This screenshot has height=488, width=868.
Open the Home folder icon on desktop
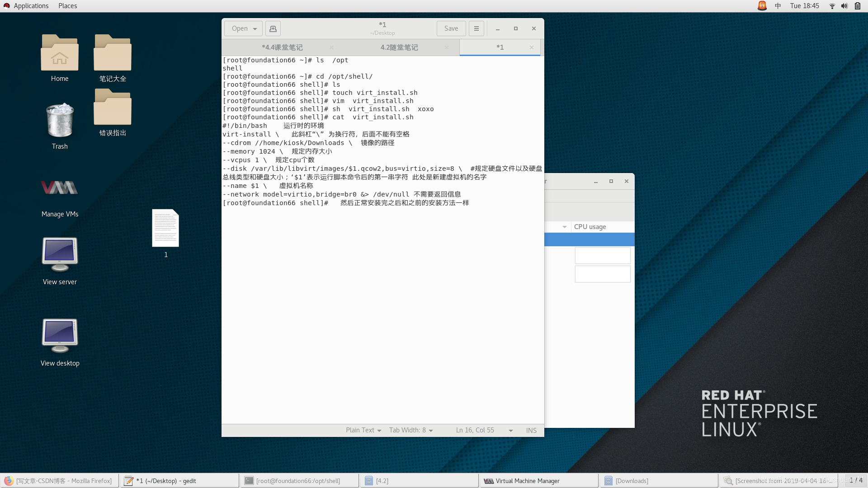tap(60, 53)
